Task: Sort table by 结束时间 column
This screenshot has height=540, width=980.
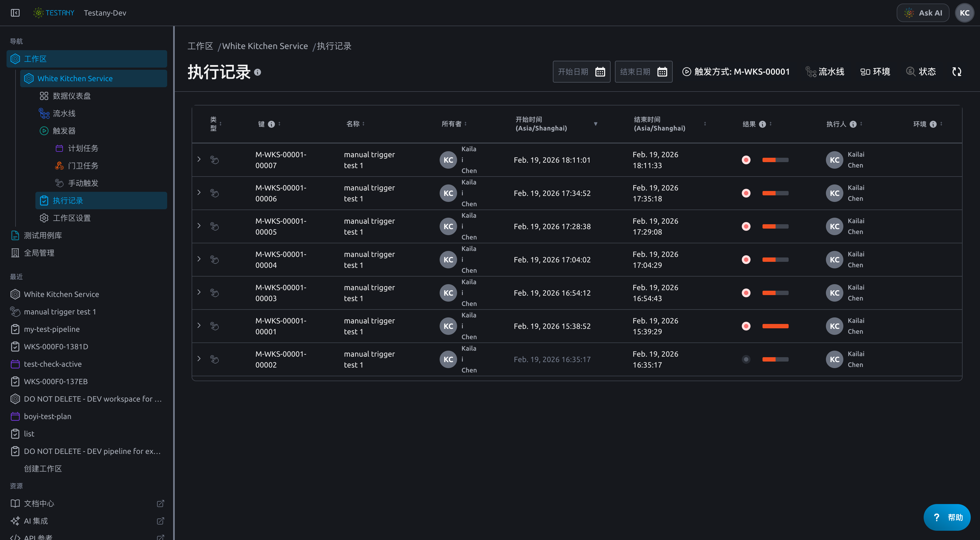Action: [705, 124]
